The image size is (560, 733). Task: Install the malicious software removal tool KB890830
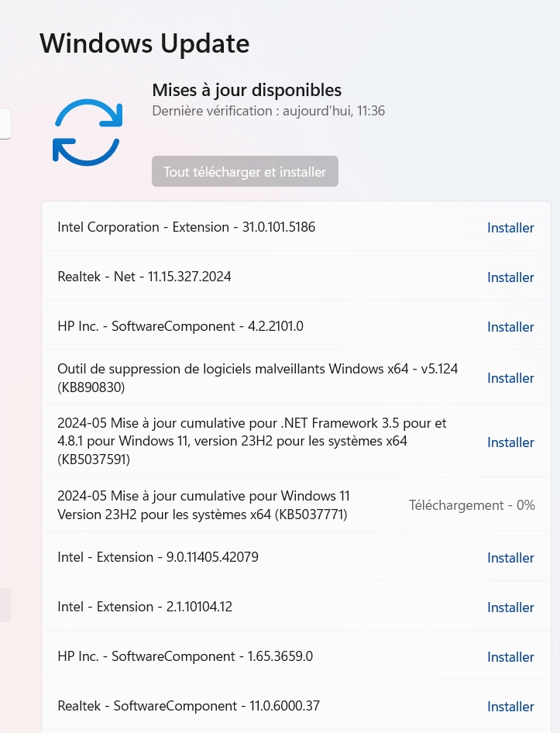pos(510,378)
